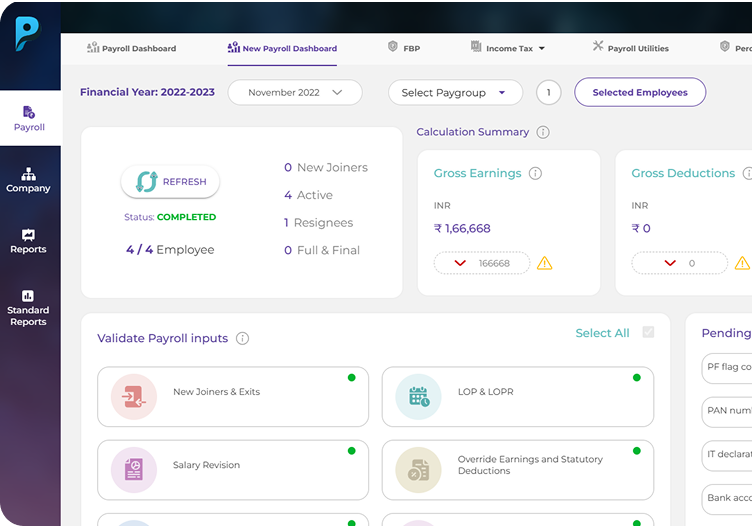The width and height of the screenshot is (752, 526).
Task: Open the Select Paygroup dropdown
Action: tap(455, 93)
